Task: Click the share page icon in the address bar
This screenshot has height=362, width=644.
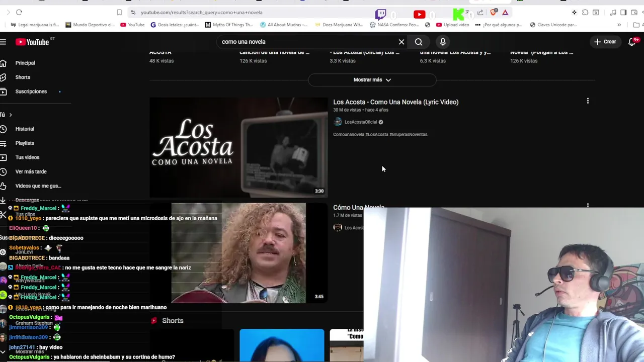Action: (x=480, y=12)
